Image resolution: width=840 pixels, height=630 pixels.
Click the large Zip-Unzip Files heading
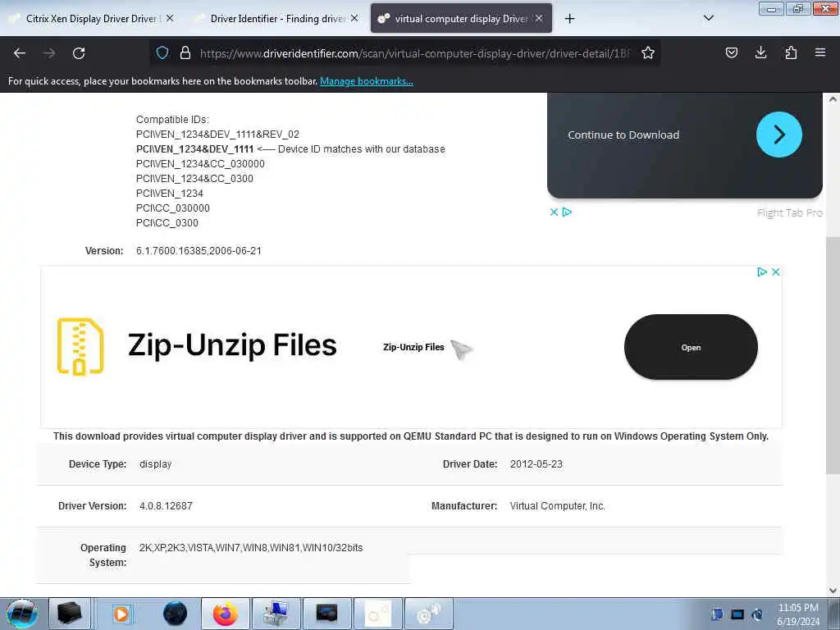(232, 345)
